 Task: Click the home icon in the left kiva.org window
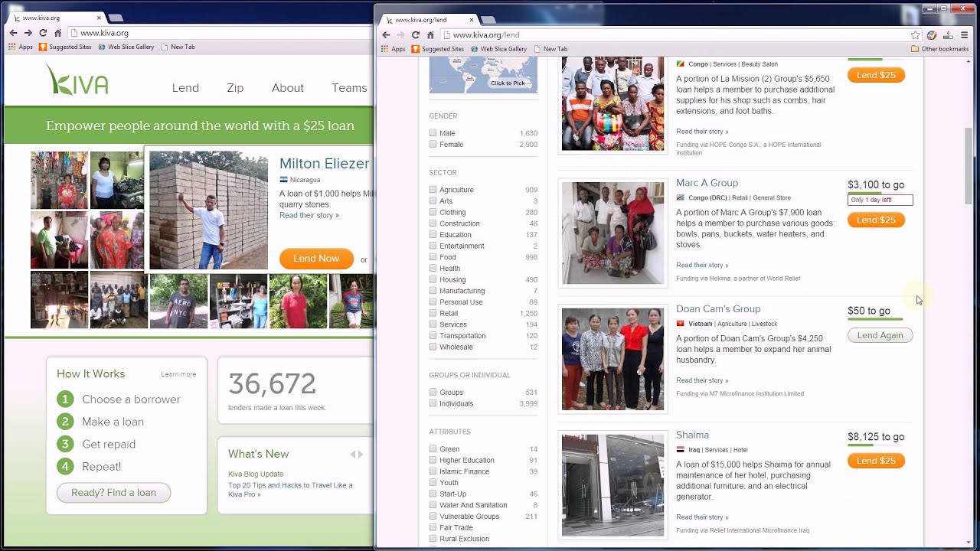click(57, 33)
